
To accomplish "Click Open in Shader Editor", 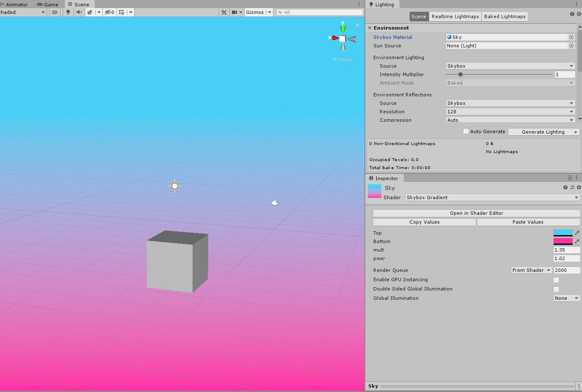I will (477, 213).
